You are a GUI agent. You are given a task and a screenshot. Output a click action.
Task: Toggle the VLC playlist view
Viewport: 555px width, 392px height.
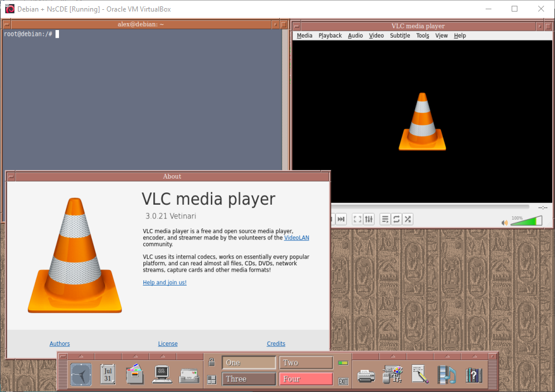point(386,219)
